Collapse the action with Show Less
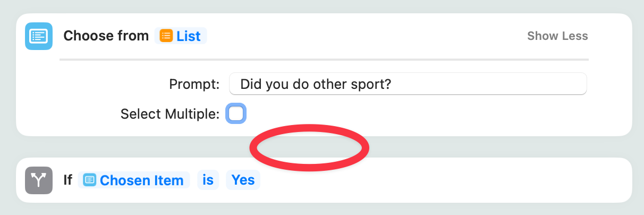This screenshot has width=644, height=215. point(557,36)
